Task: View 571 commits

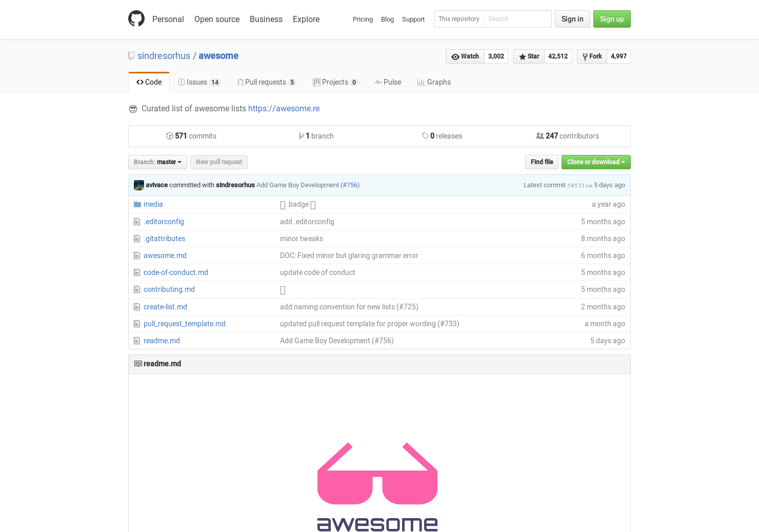Action: (191, 136)
